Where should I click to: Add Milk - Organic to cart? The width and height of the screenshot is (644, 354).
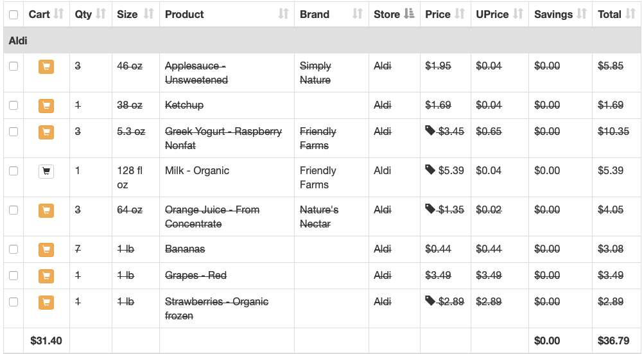pos(46,171)
